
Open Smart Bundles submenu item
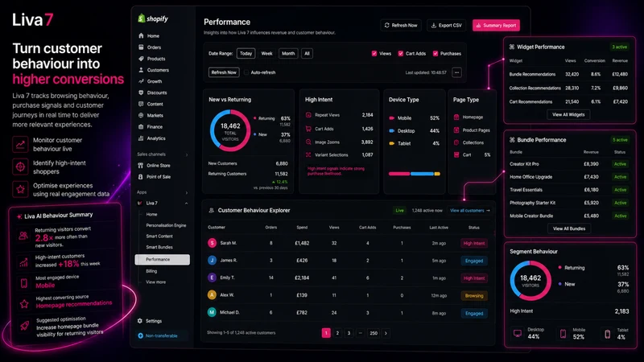159,247
